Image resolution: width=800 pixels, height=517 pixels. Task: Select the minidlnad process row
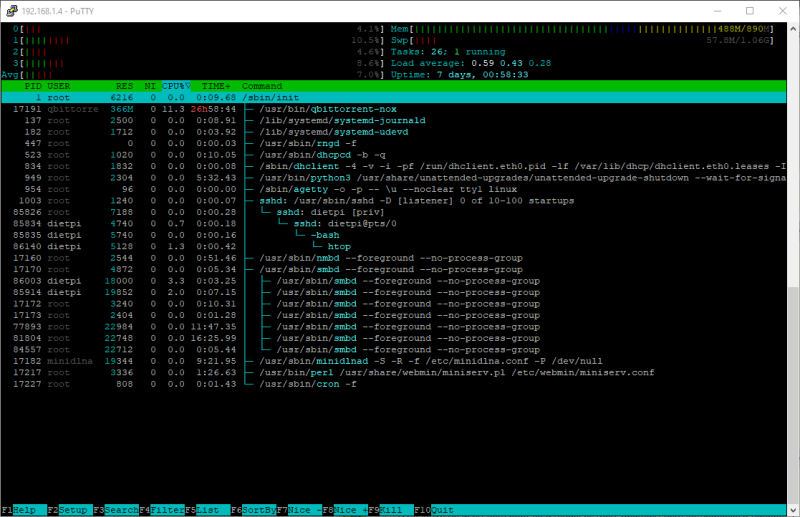tap(393, 361)
